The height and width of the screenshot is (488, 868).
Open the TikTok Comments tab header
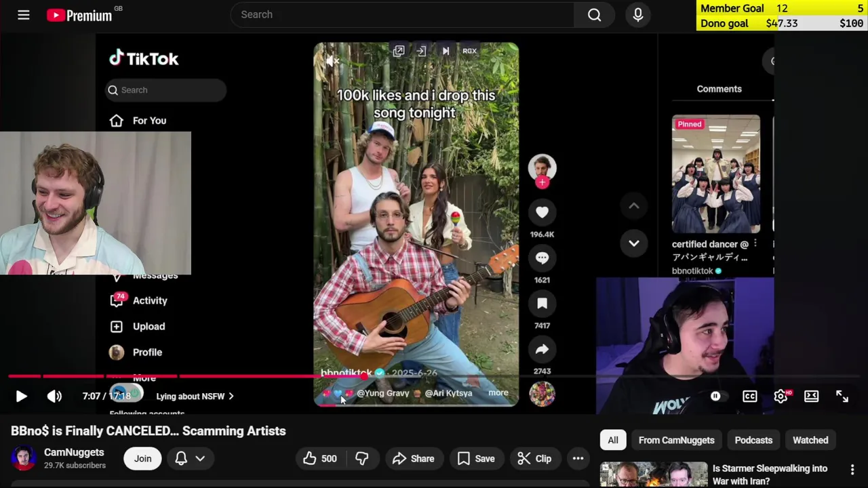[x=719, y=89]
